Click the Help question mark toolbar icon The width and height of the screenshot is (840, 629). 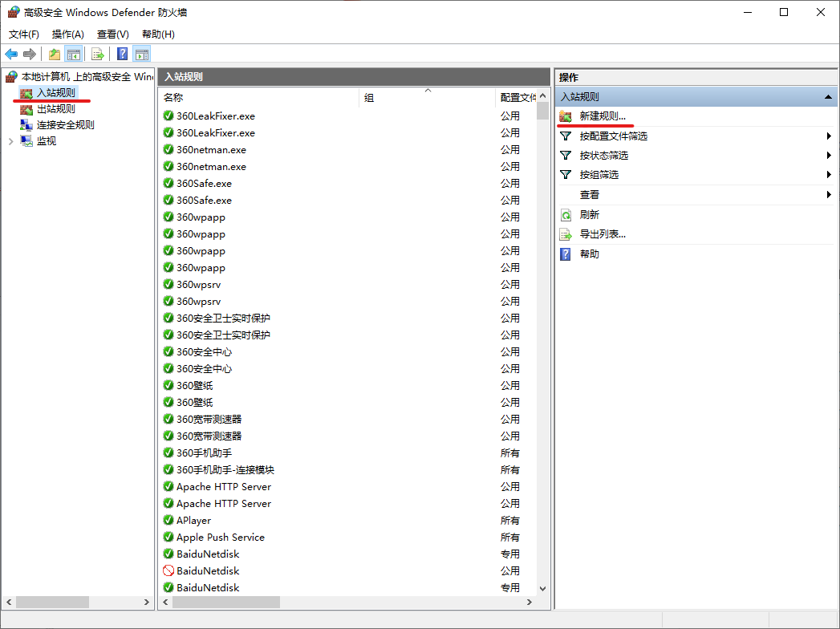(123, 54)
